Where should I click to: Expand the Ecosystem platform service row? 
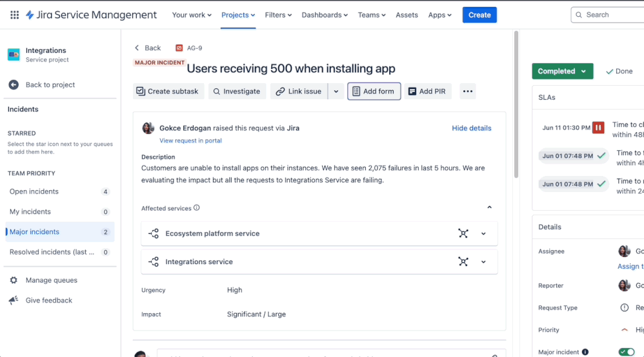tap(483, 233)
